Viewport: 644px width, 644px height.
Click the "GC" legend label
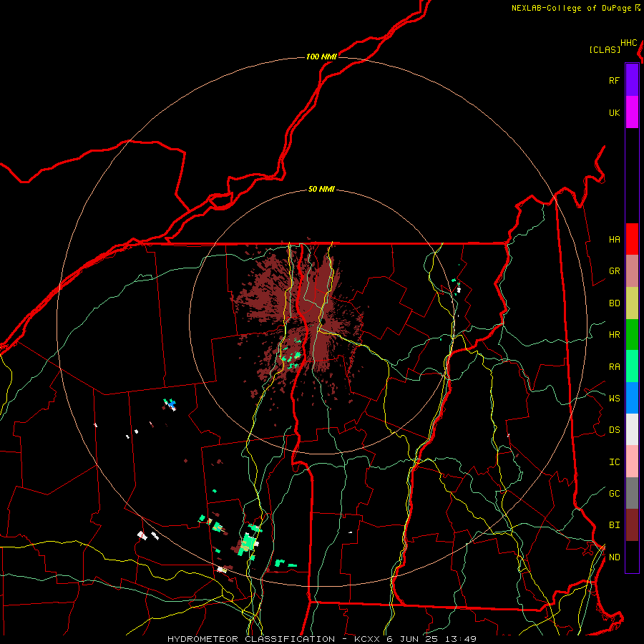[x=614, y=494]
